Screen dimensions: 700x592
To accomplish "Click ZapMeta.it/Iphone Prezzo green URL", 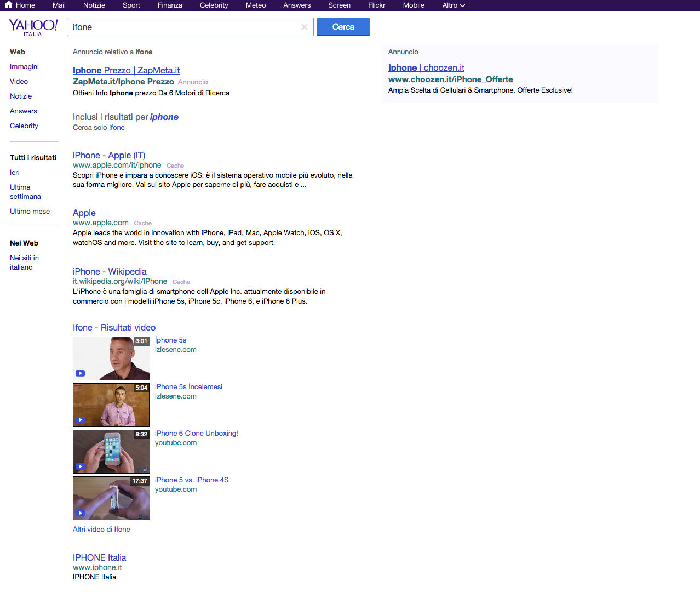I will pyautogui.click(x=123, y=82).
